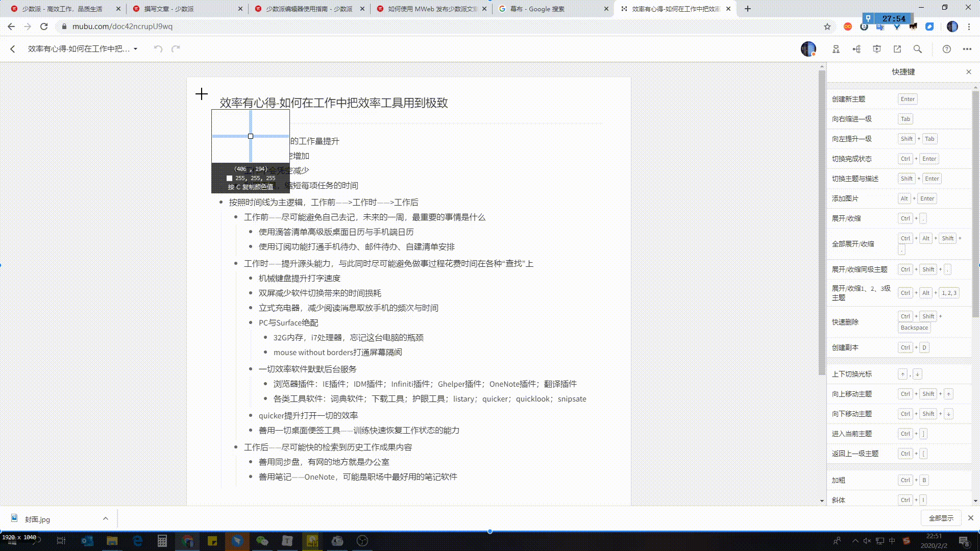The height and width of the screenshot is (551, 980).
Task: Open Chrome profile avatar
Action: (x=952, y=27)
